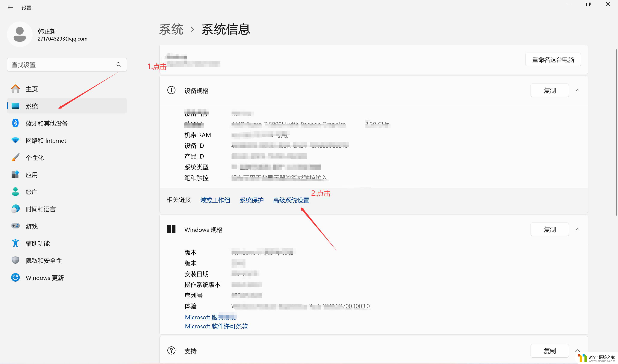Click the network Wi-Fi icon
This screenshot has height=364, width=618.
[x=15, y=140]
